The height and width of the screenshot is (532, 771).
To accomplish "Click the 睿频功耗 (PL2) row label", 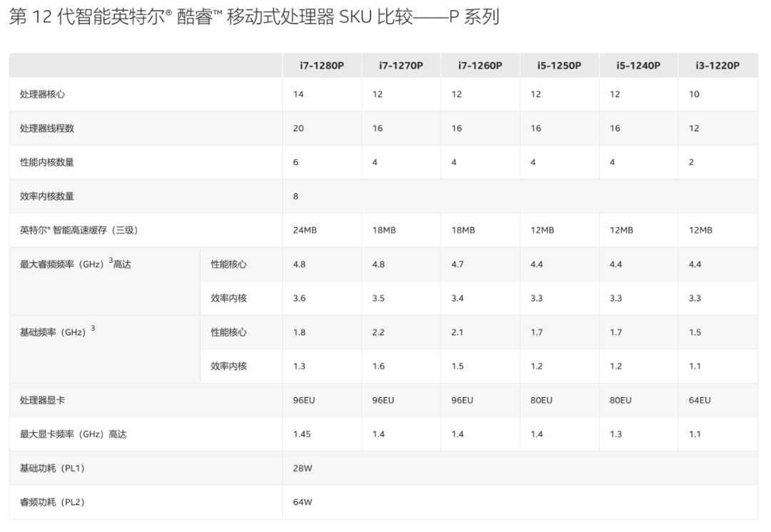I will [x=52, y=502].
